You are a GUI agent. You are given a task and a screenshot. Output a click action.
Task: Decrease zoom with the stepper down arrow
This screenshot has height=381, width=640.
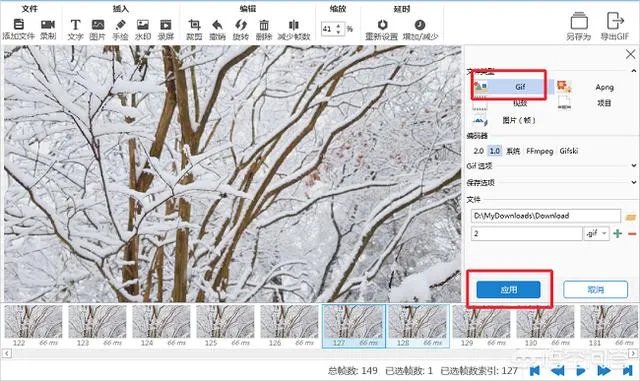pyautogui.click(x=338, y=32)
